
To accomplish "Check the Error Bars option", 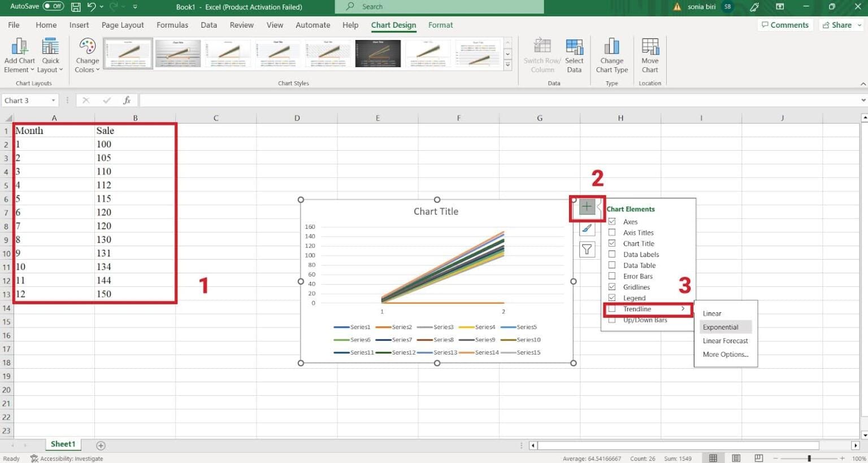I will [x=612, y=276].
